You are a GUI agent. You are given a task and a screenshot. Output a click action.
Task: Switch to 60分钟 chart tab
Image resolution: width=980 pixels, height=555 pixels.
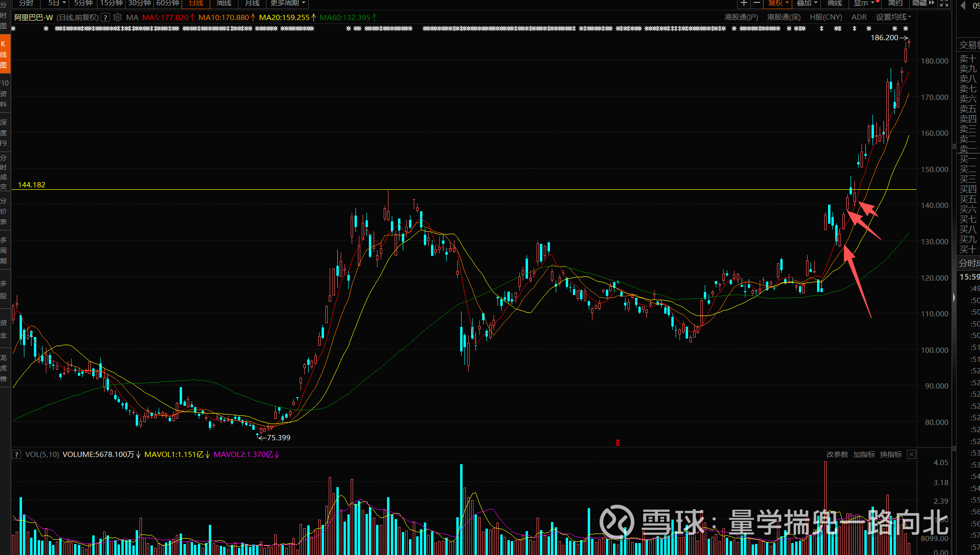[x=168, y=3]
